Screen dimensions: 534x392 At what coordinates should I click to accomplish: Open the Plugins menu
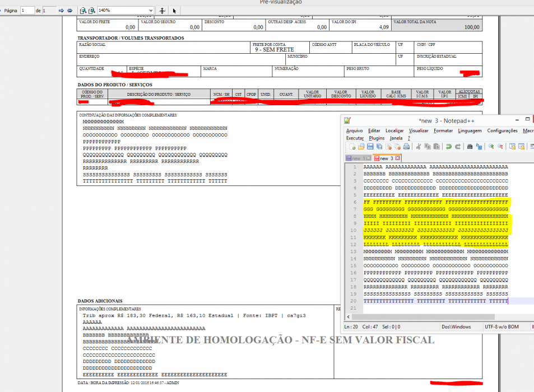[x=377, y=138]
